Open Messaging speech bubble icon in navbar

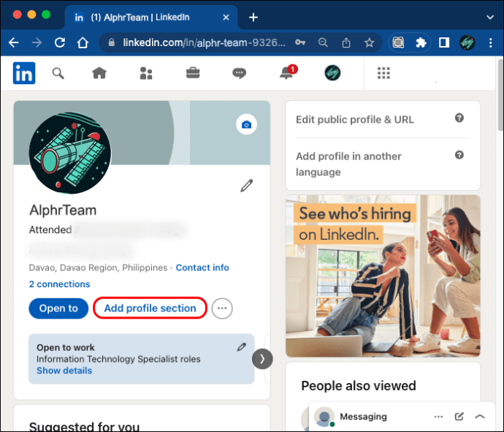point(239,73)
